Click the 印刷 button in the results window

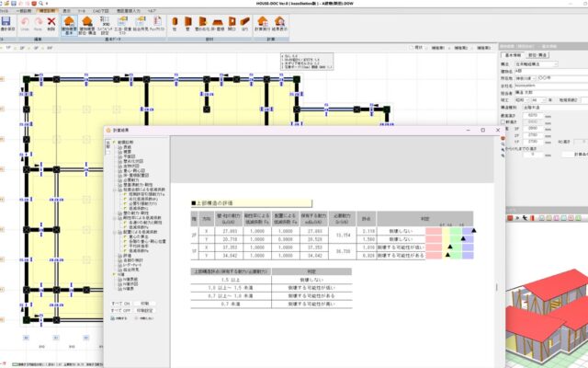pos(145,304)
